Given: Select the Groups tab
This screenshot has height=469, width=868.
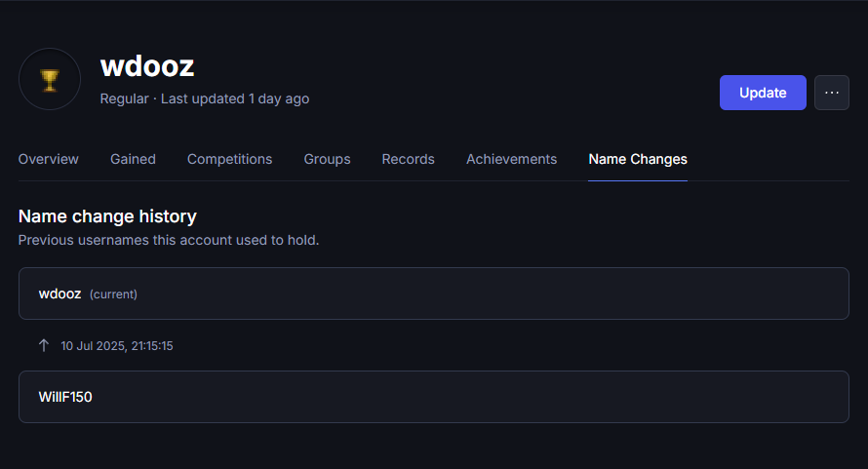Looking at the screenshot, I should click(327, 159).
